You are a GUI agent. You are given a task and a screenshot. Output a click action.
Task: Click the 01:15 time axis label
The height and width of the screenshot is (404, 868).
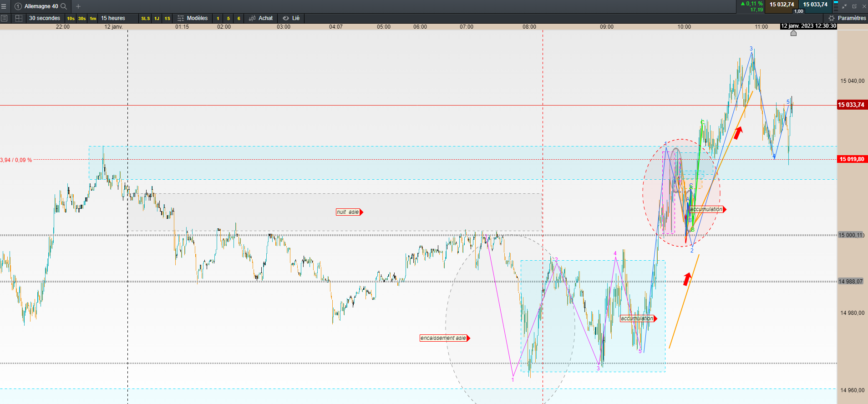coord(182,27)
